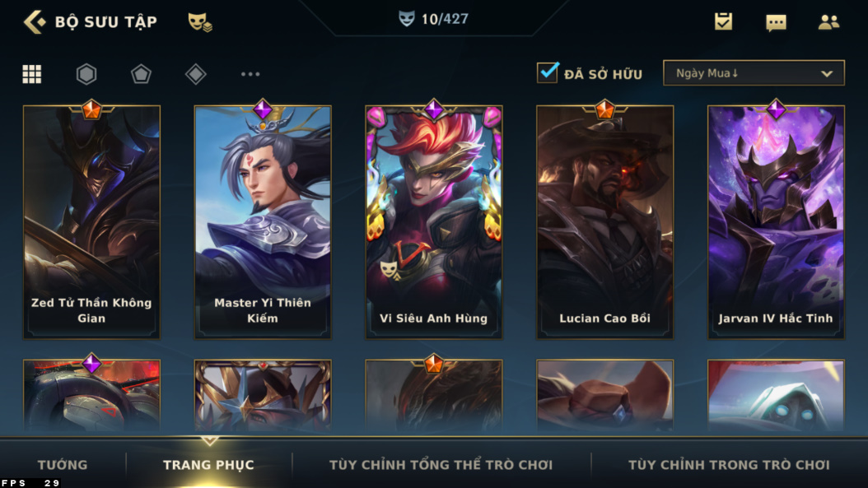This screenshot has height=488, width=868.
Task: Uncheck the ĐÃ SỞ HỮU checkbox
Action: pyautogui.click(x=548, y=72)
